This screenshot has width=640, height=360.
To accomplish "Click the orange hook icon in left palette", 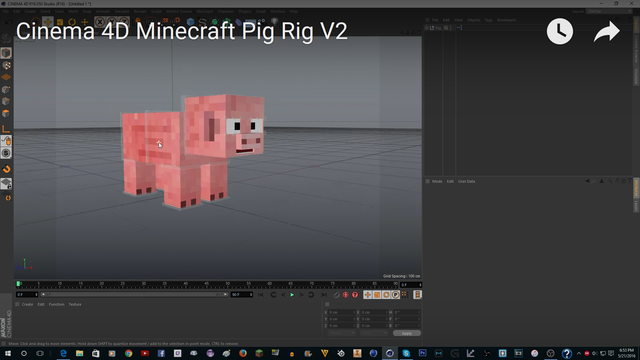I will tap(6, 169).
